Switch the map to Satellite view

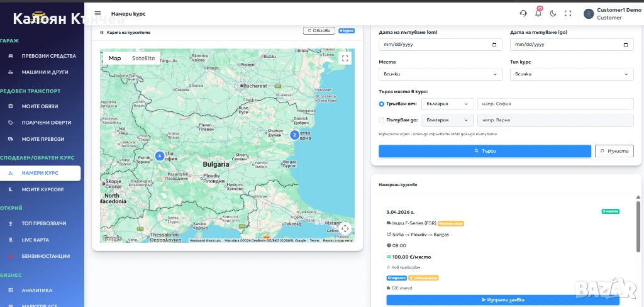[x=143, y=58]
